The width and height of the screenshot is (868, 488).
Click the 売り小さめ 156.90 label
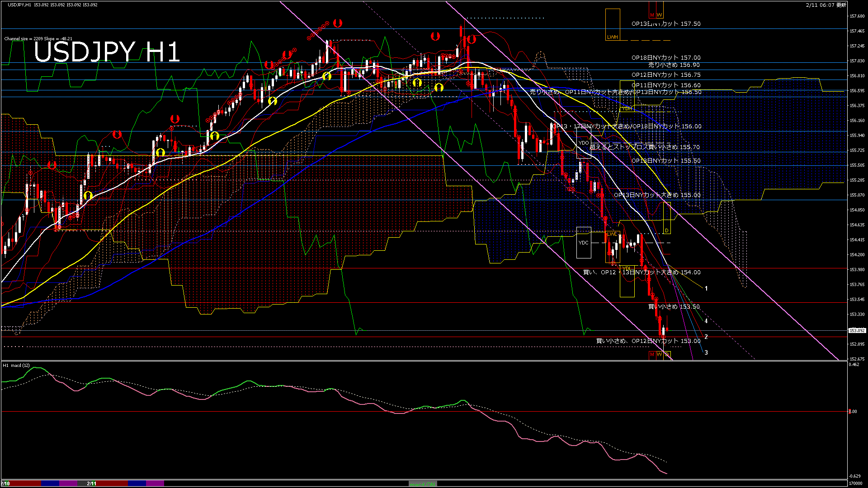click(x=674, y=65)
